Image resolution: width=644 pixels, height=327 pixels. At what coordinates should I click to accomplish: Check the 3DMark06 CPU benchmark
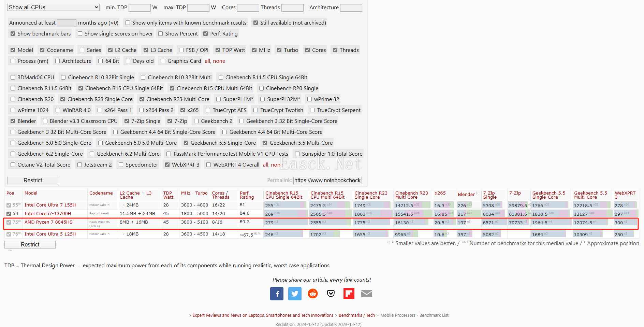click(13, 77)
